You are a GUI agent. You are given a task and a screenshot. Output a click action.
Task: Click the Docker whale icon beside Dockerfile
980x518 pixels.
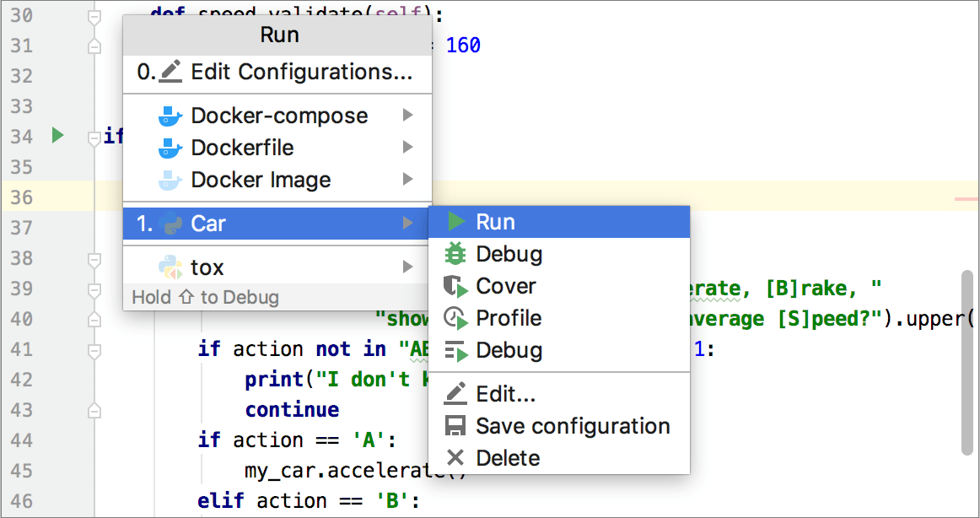[x=170, y=148]
